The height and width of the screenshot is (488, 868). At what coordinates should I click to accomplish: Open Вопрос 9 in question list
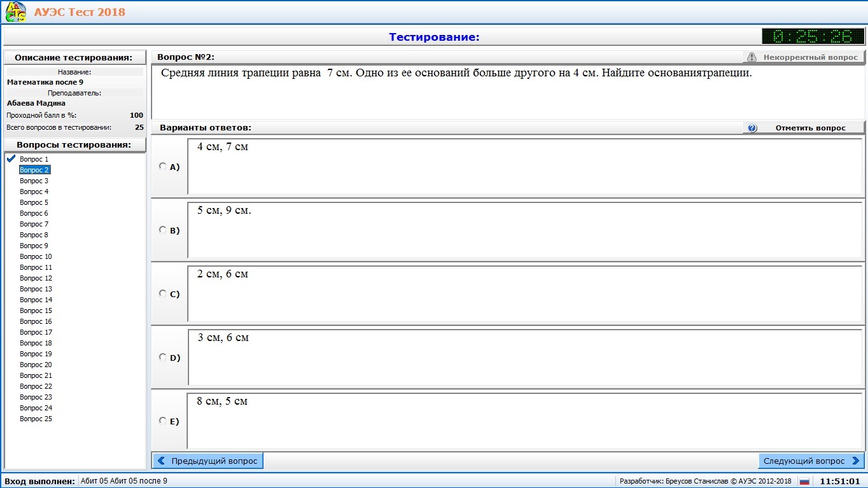(x=34, y=246)
